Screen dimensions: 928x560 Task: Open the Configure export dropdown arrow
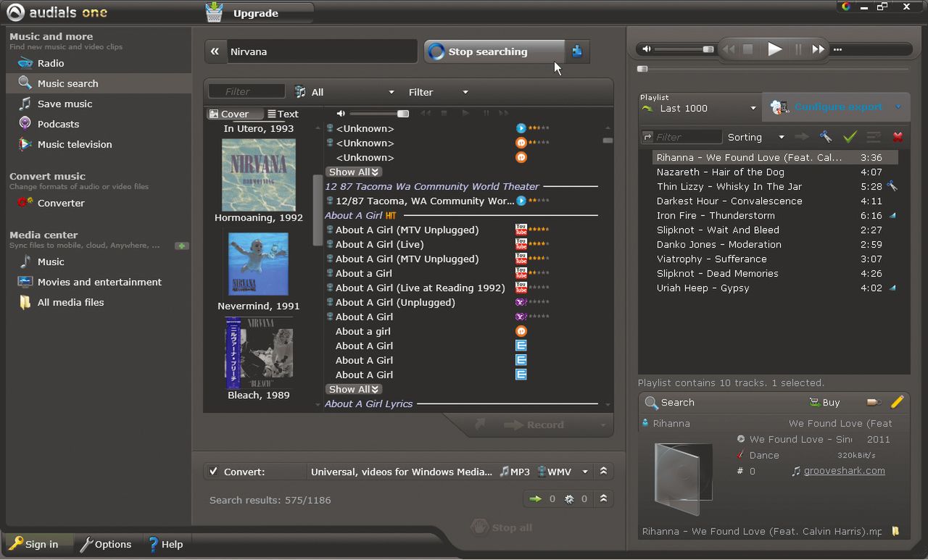pyautogui.click(x=898, y=107)
